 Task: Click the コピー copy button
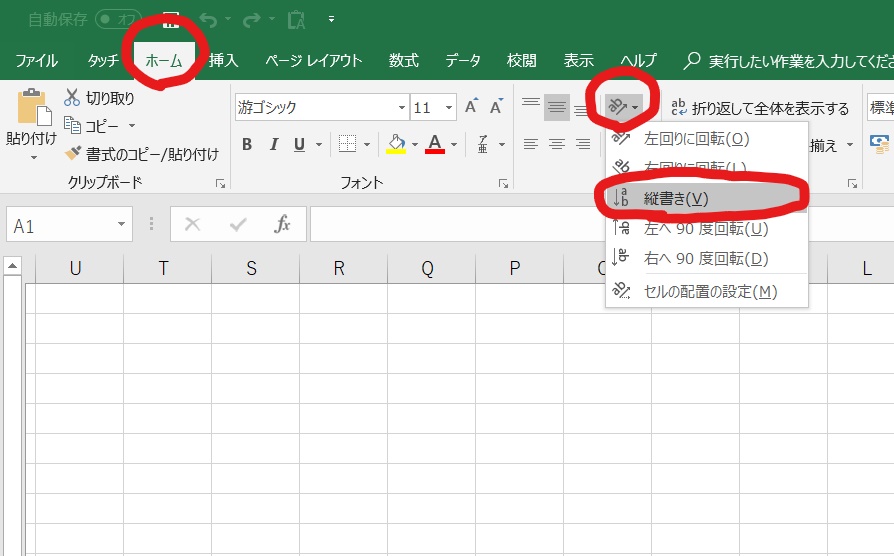pos(91,125)
